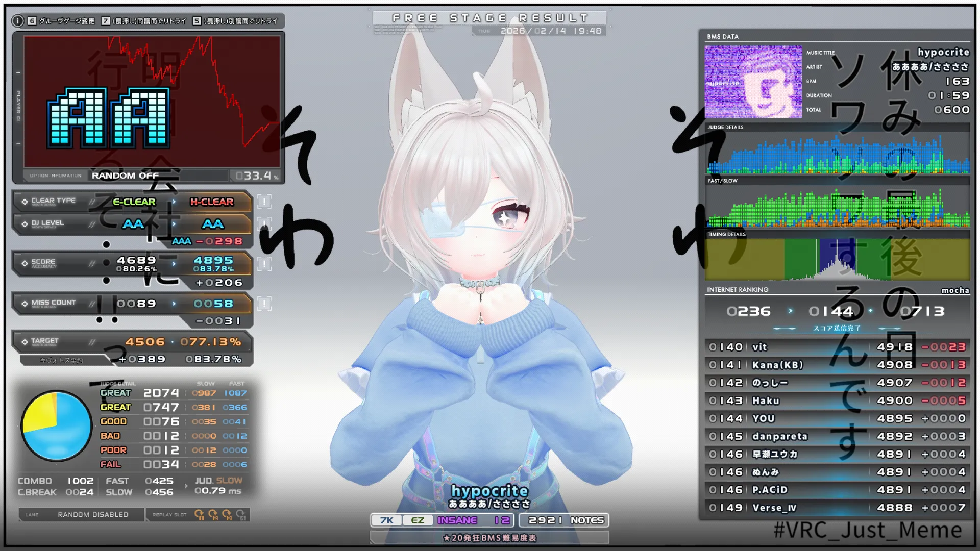
Task: Click the arrow before JUD. SLOW timing value
Action: click(x=186, y=486)
